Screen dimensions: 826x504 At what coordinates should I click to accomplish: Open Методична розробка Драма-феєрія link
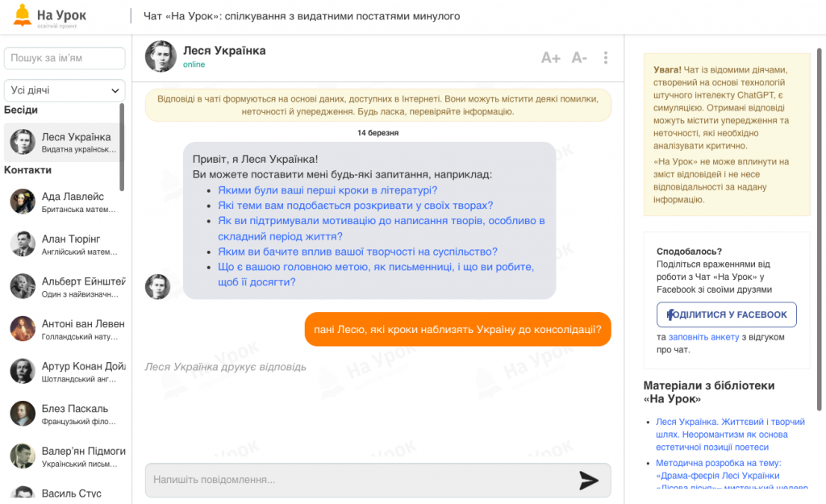(x=731, y=476)
